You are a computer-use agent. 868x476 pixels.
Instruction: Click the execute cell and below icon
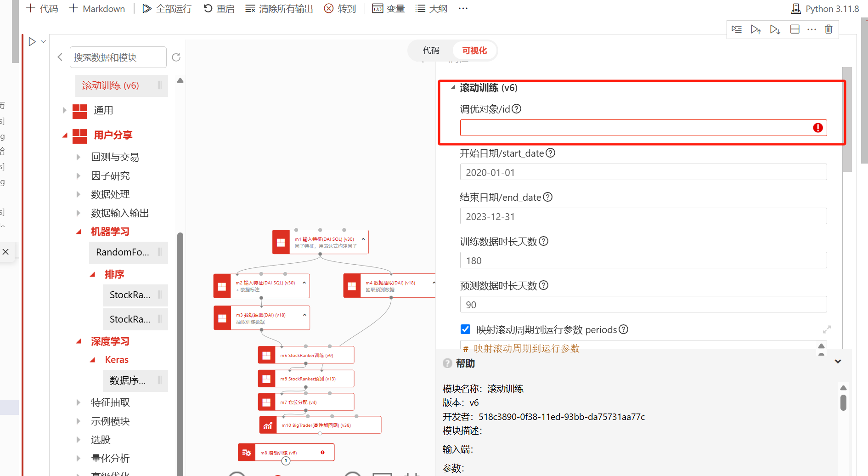tap(775, 29)
